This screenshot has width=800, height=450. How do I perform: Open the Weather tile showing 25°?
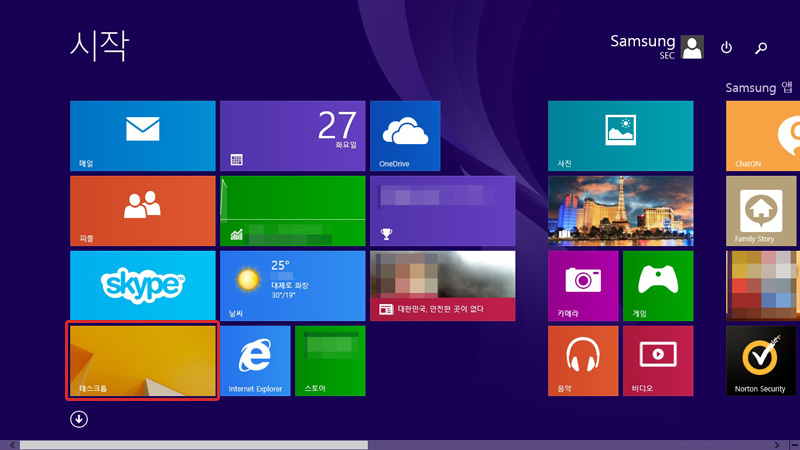(x=292, y=286)
